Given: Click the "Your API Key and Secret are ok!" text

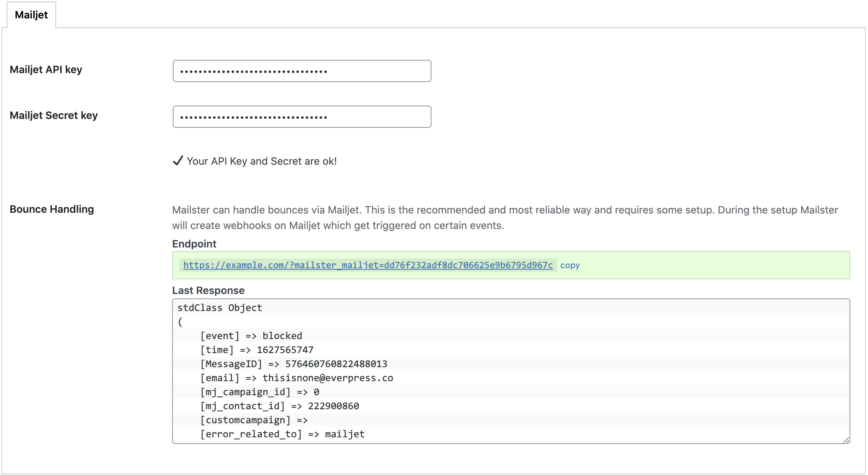Looking at the screenshot, I should pyautogui.click(x=262, y=161).
